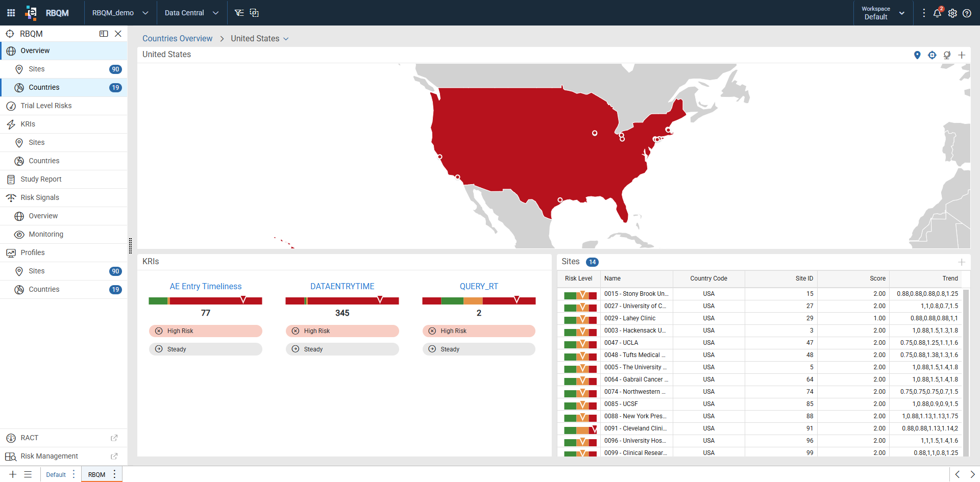Screen dimensions: 980x482
Task: Select Countries under Overview
Action: point(64,88)
